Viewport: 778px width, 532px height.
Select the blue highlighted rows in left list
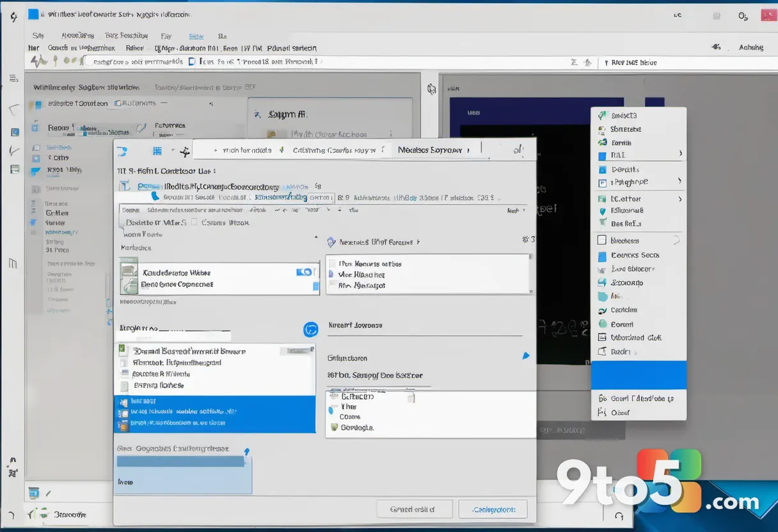(214, 414)
